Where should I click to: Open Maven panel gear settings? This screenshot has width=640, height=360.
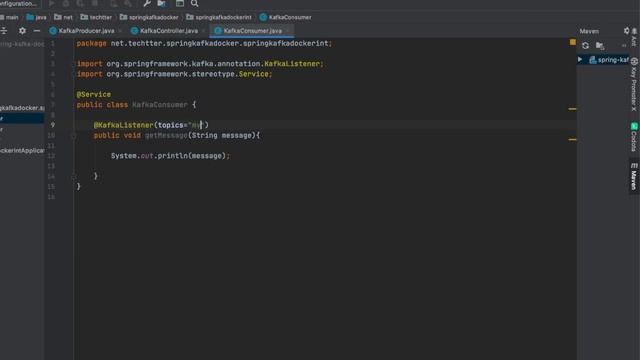pos(627,31)
